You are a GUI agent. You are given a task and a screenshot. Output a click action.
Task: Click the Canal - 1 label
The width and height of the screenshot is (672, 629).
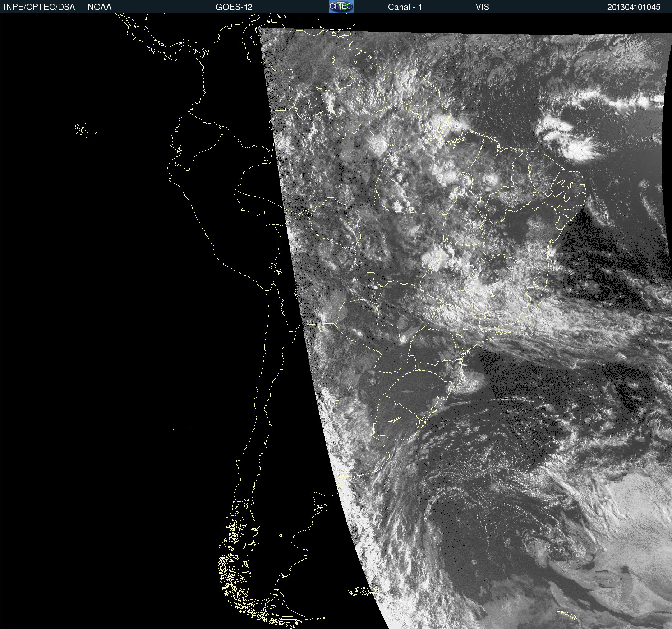pos(405,7)
